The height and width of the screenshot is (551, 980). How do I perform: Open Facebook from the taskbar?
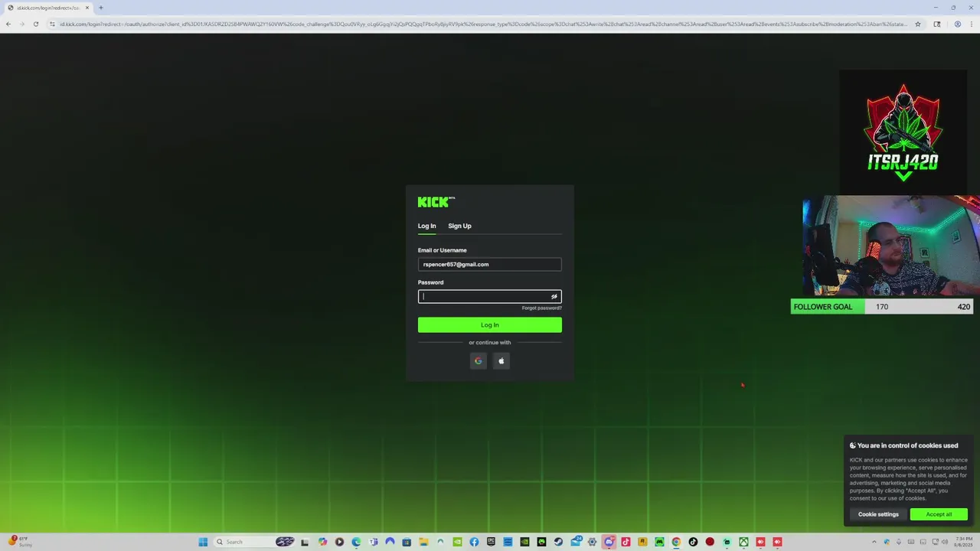[x=474, y=542]
